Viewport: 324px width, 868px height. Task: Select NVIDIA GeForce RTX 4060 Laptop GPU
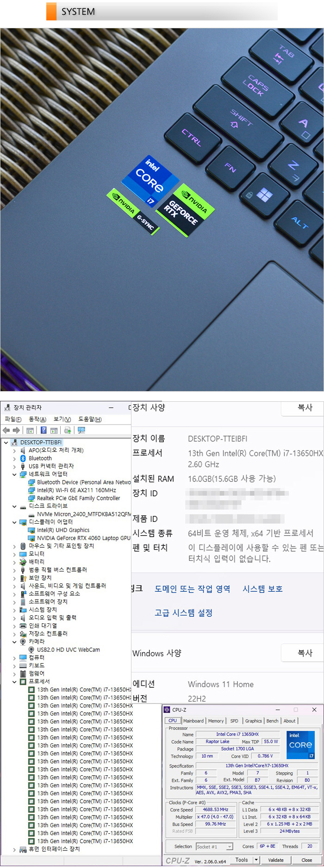[x=83, y=538]
